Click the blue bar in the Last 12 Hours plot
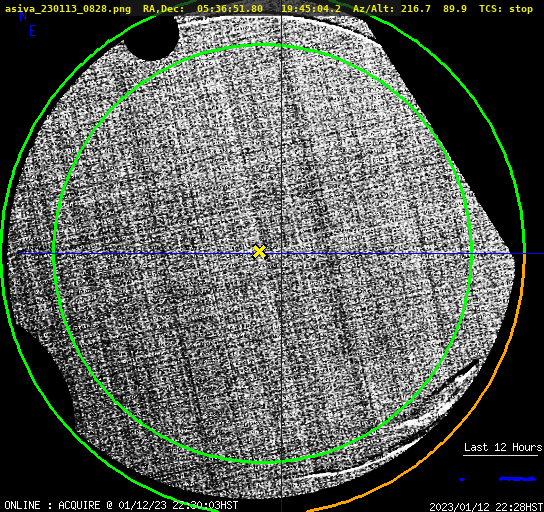 pyautogui.click(x=517, y=479)
